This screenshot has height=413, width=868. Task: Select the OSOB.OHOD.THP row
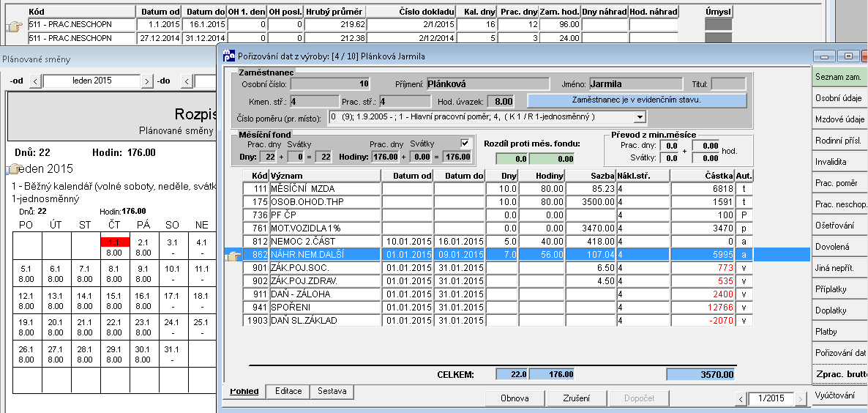coord(498,202)
